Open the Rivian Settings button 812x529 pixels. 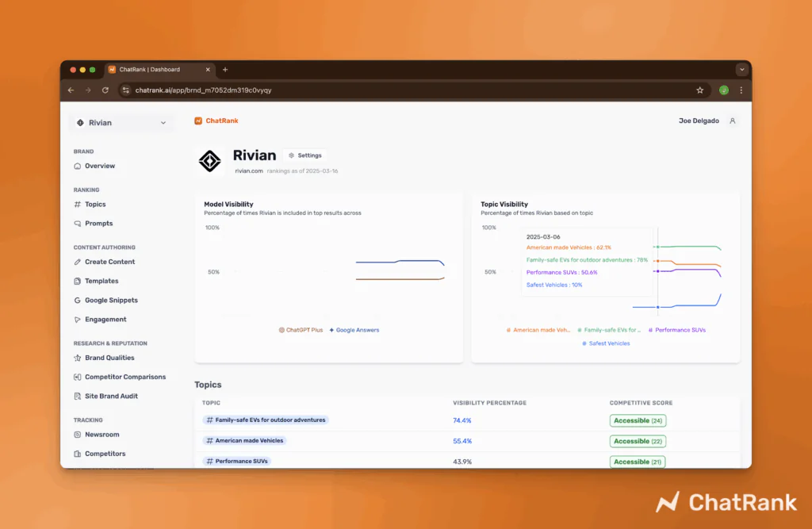(304, 155)
